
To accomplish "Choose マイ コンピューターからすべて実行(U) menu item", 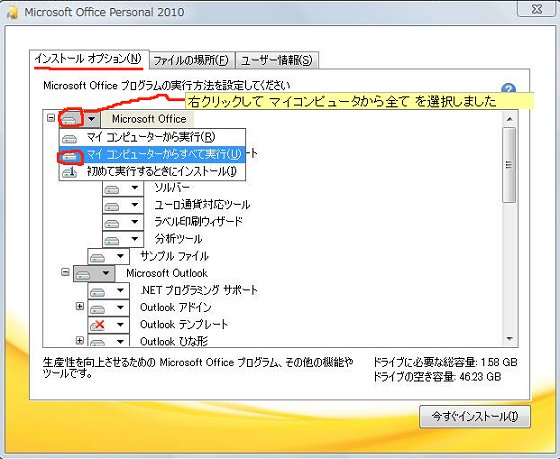I will click(x=152, y=155).
